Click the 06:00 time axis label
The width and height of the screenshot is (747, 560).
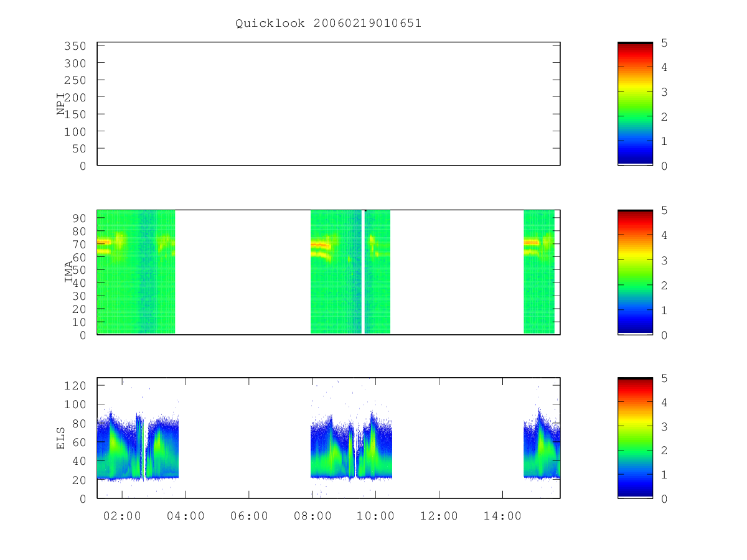point(249,516)
